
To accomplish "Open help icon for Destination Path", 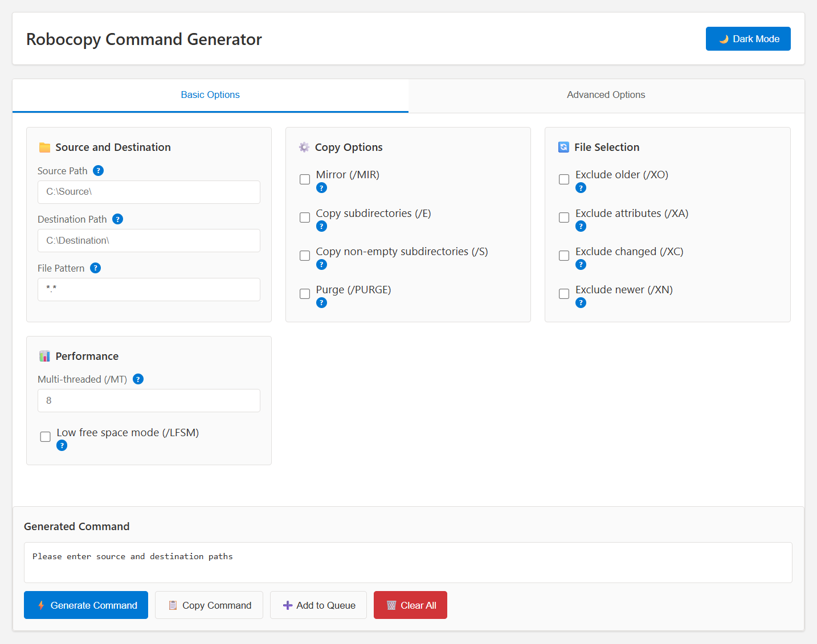I will click(117, 219).
